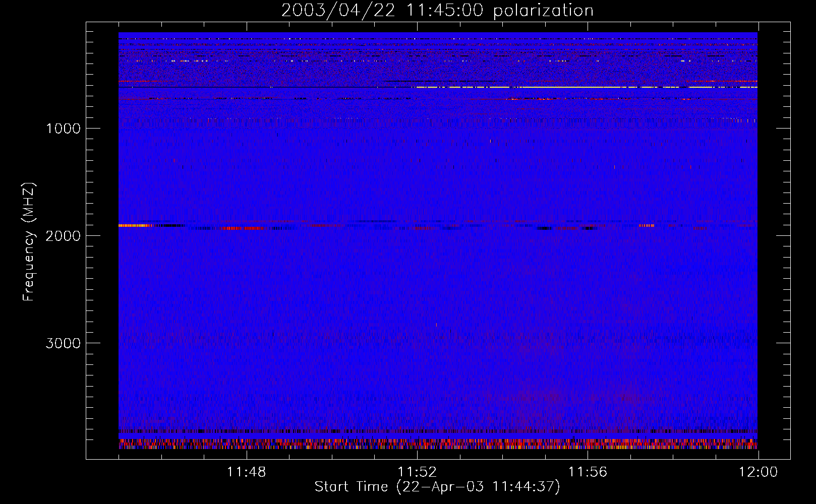Click the 'Frequency (MHZ)' axis title
This screenshot has width=816, height=504.
[x=29, y=242]
